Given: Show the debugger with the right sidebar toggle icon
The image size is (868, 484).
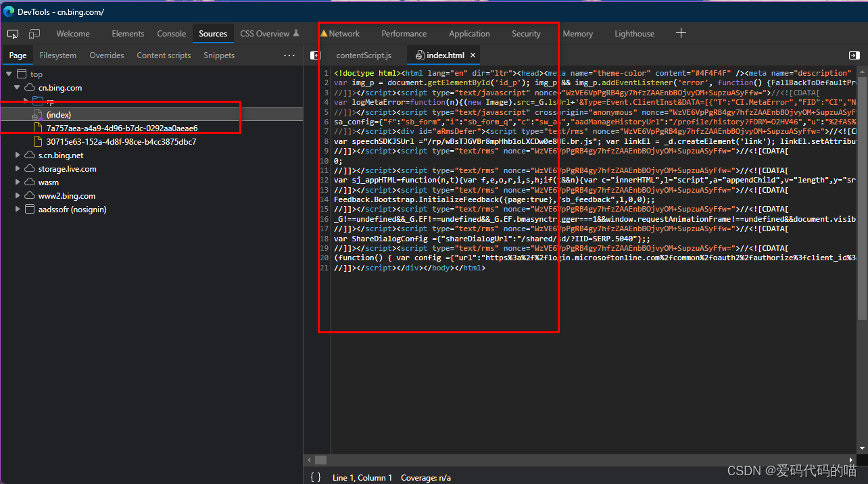Looking at the screenshot, I should point(854,55).
